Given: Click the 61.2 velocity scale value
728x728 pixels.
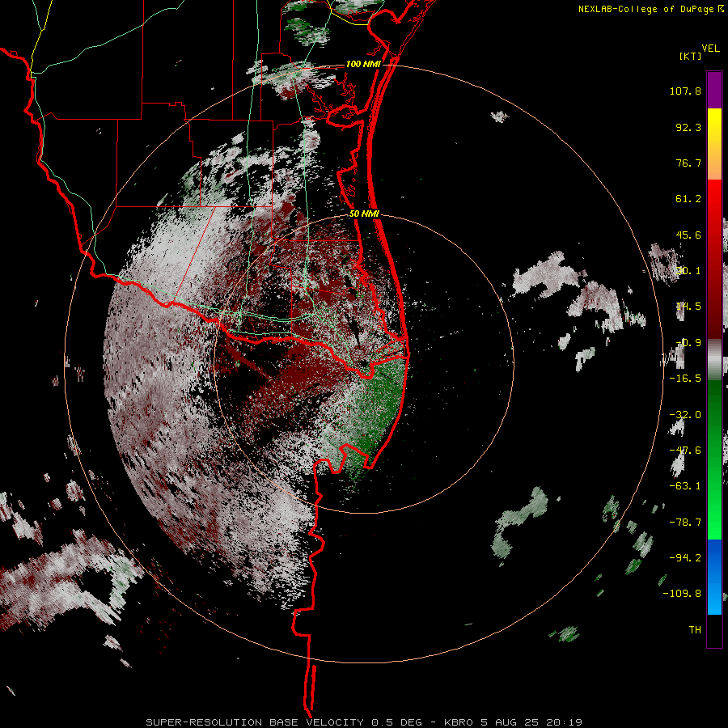Looking at the screenshot, I should pyautogui.click(x=688, y=199).
